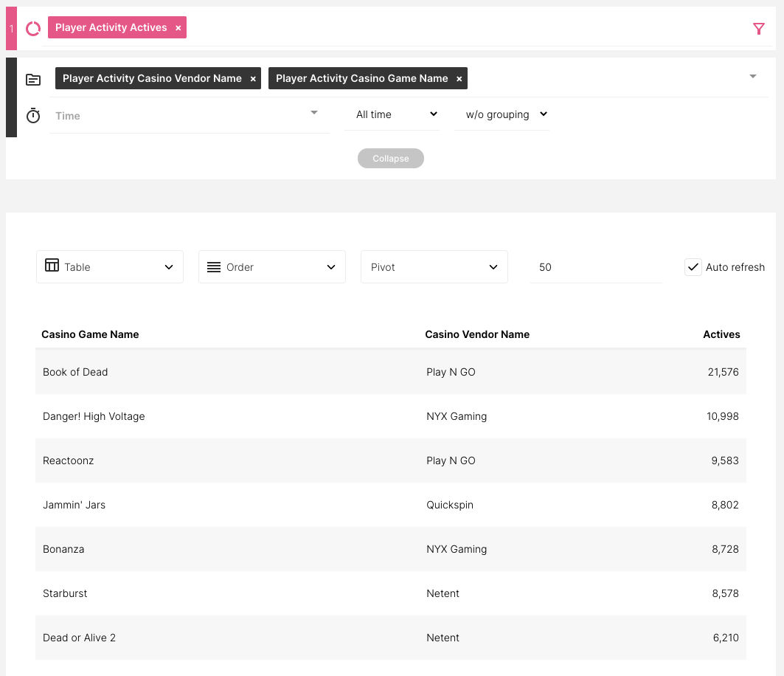Image resolution: width=784 pixels, height=676 pixels.
Task: Remove the Casino Game Name dimension tag
Action: click(459, 79)
